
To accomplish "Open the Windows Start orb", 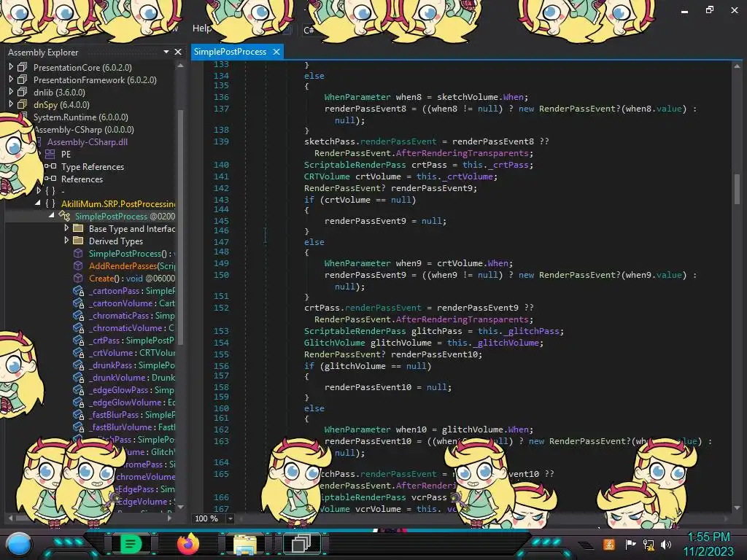I will point(19,544).
